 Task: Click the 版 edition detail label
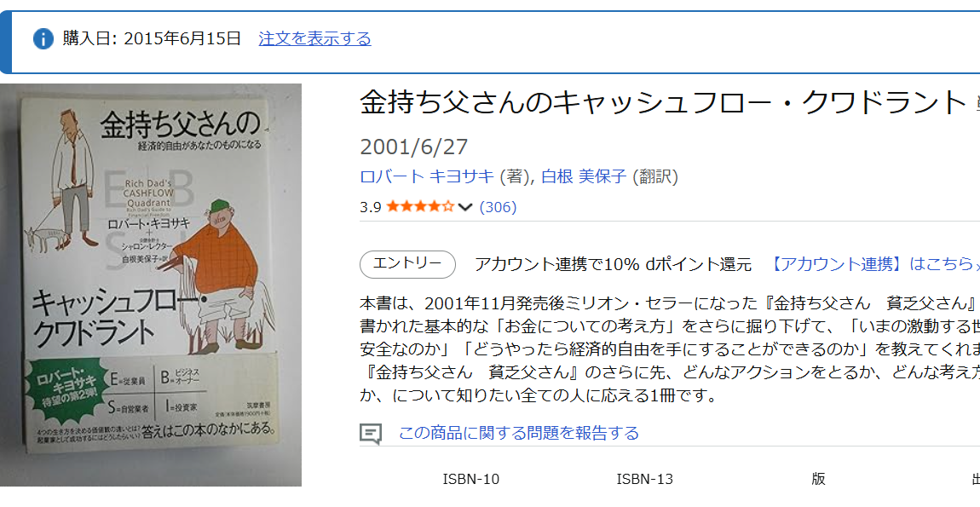click(819, 480)
